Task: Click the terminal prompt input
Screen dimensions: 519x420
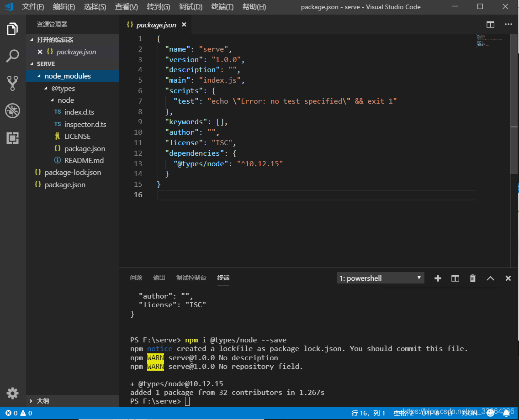Action: click(x=187, y=401)
